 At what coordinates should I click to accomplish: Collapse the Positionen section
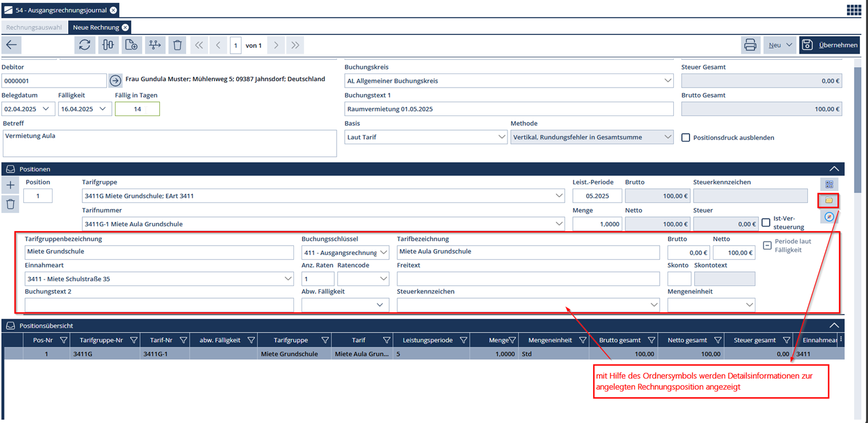834,169
